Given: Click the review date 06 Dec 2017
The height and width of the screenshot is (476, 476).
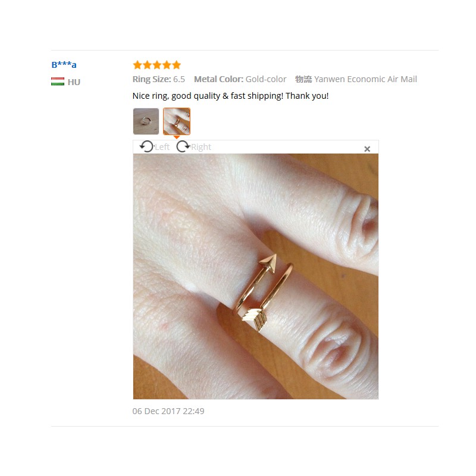Looking at the screenshot, I should [x=168, y=411].
